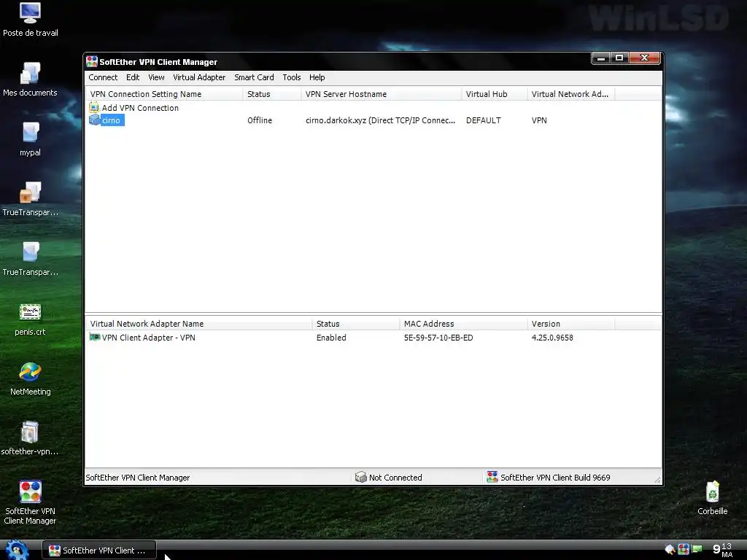Viewport: 747px width, 560px height.
Task: Maximize the SoftEther VPN Client Manager window
Action: pos(619,58)
